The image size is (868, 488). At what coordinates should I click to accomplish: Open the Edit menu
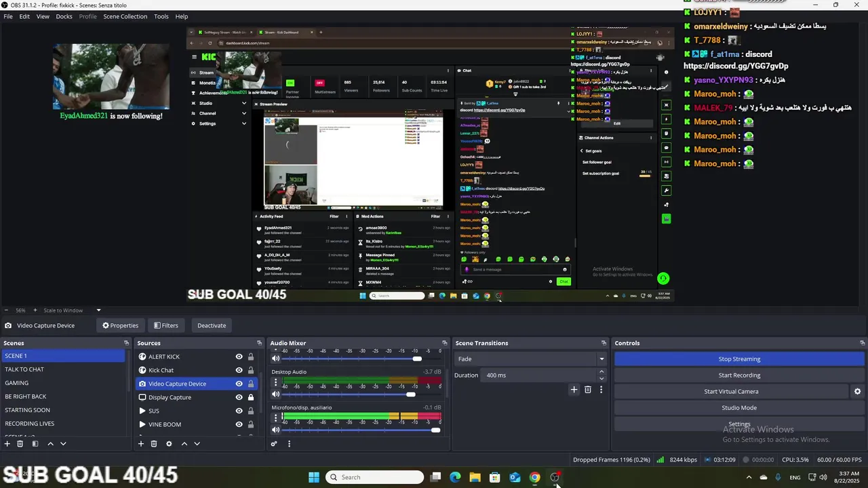coord(24,16)
